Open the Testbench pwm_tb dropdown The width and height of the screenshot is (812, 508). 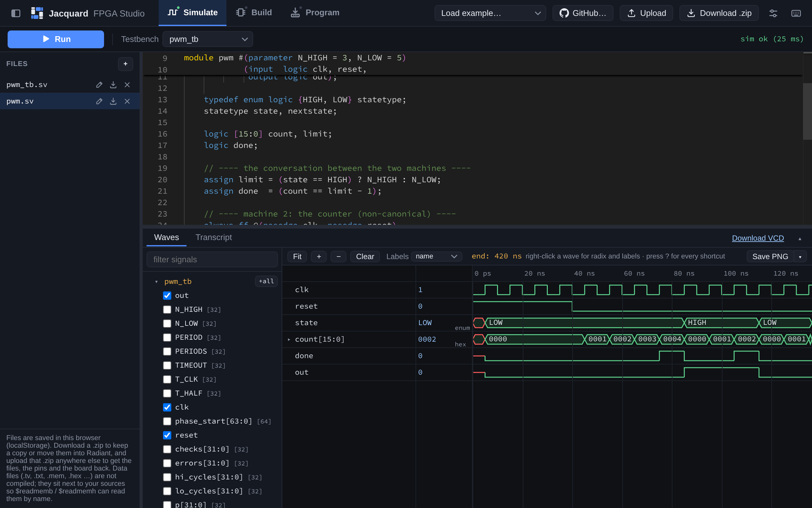[208, 39]
